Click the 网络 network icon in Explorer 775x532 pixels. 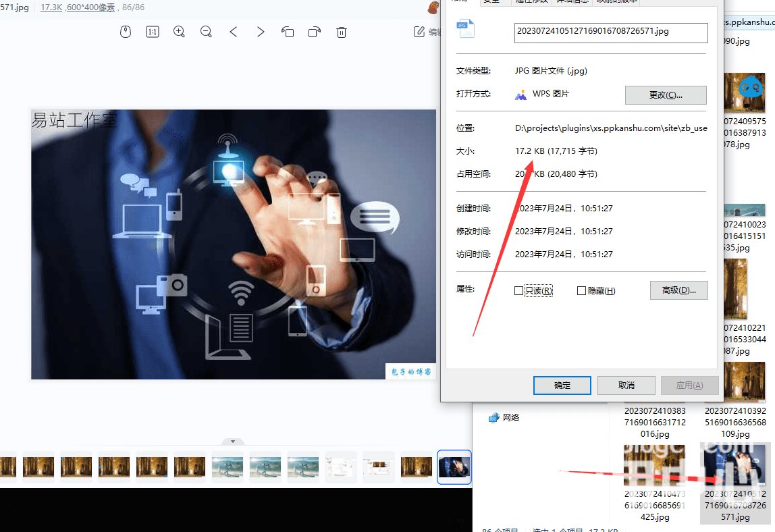(493, 418)
